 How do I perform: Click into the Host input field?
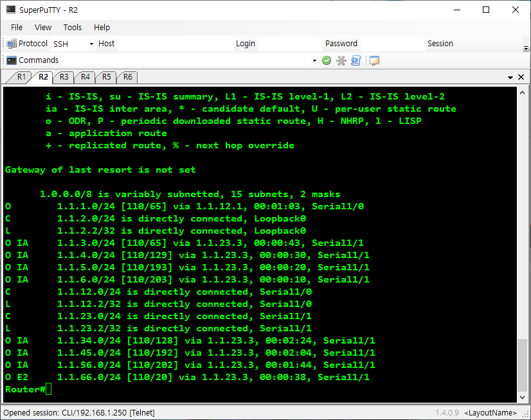[175, 44]
